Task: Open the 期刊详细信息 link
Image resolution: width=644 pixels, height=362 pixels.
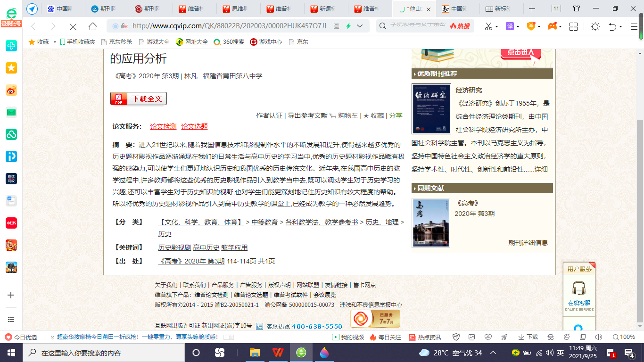Action: coord(528,243)
